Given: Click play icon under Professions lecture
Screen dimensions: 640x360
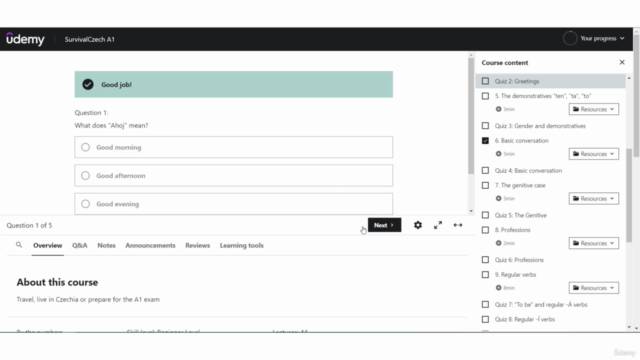Looking at the screenshot, I should 498,243.
